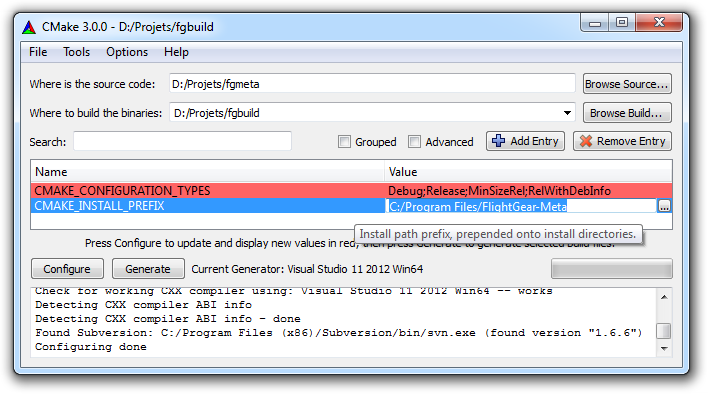The width and height of the screenshot is (708, 394).
Task: Click the Configure button
Action: pos(67,269)
